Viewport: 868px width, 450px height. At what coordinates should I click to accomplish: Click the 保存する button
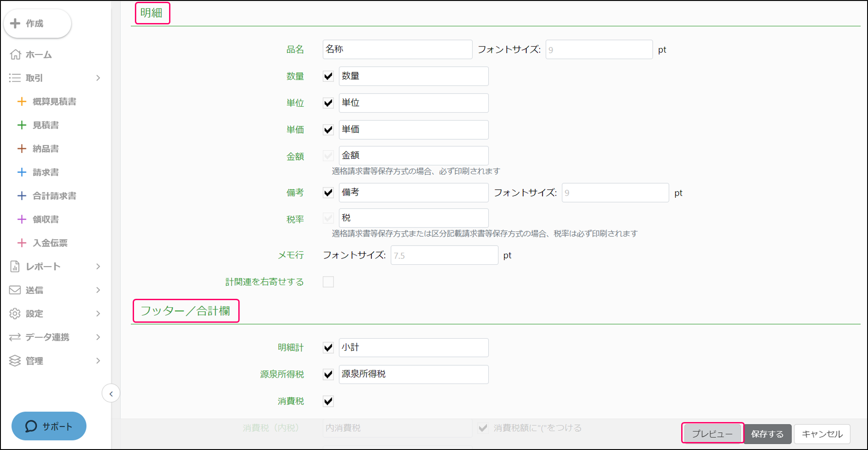pyautogui.click(x=767, y=434)
